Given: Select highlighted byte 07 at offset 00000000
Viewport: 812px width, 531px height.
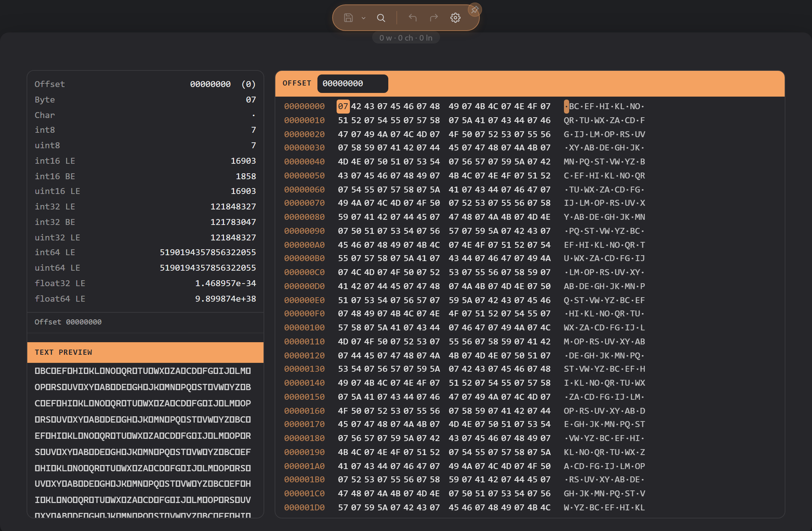Looking at the screenshot, I should click(x=343, y=107).
